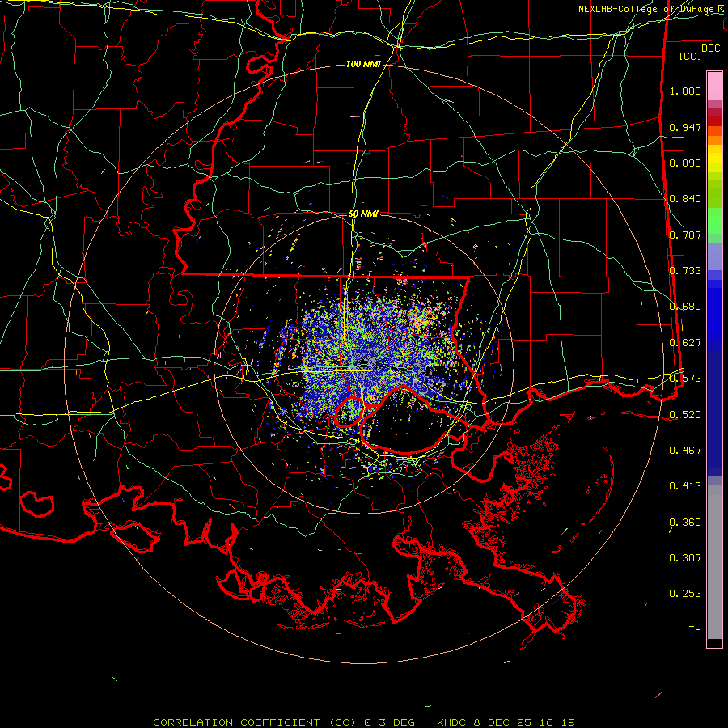Select the 0.733 legend value
728x728 pixels.
[x=685, y=271]
